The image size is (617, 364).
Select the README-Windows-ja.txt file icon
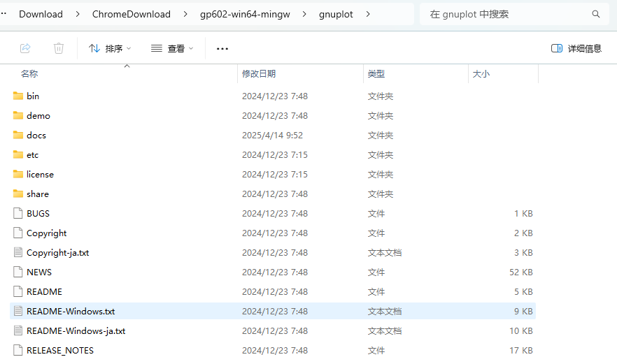point(17,330)
